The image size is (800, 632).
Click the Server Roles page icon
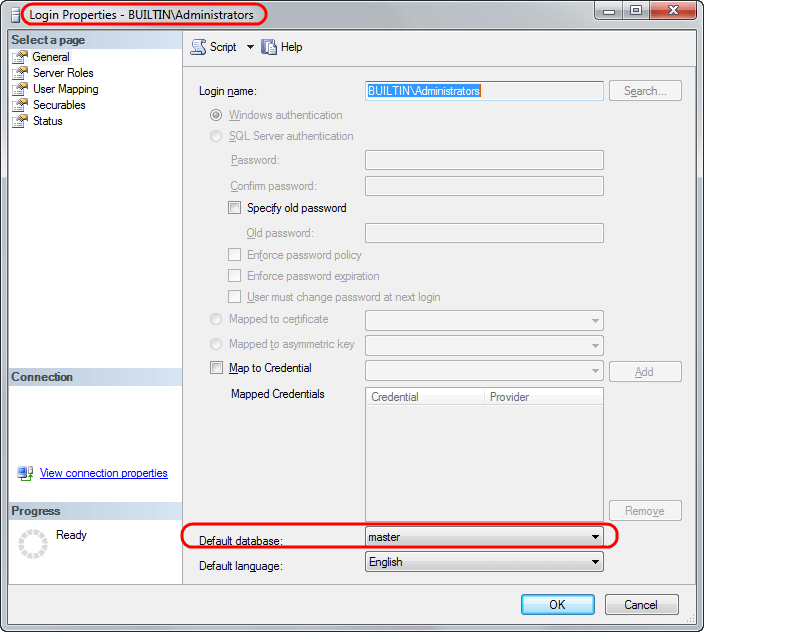point(20,73)
